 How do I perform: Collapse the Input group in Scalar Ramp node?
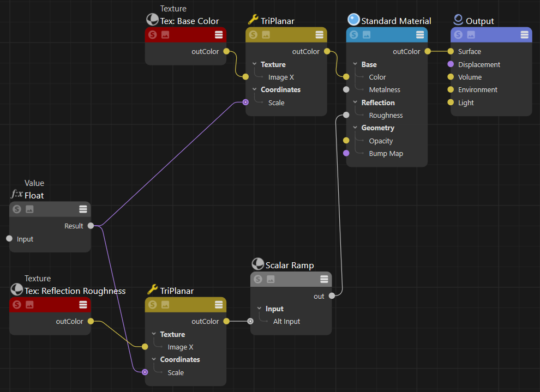pyautogui.click(x=259, y=309)
